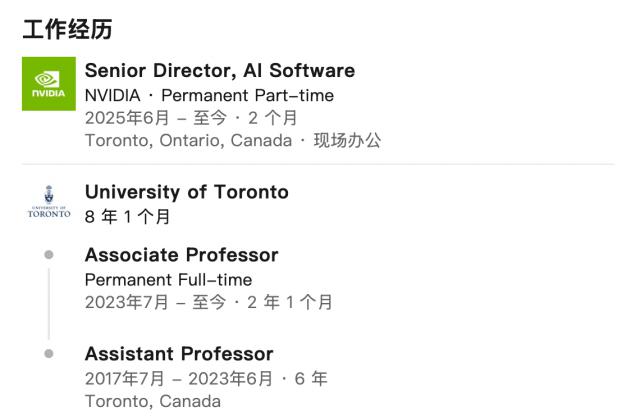Open Senior Director, AI Software position
The image size is (640, 416).
point(219,71)
